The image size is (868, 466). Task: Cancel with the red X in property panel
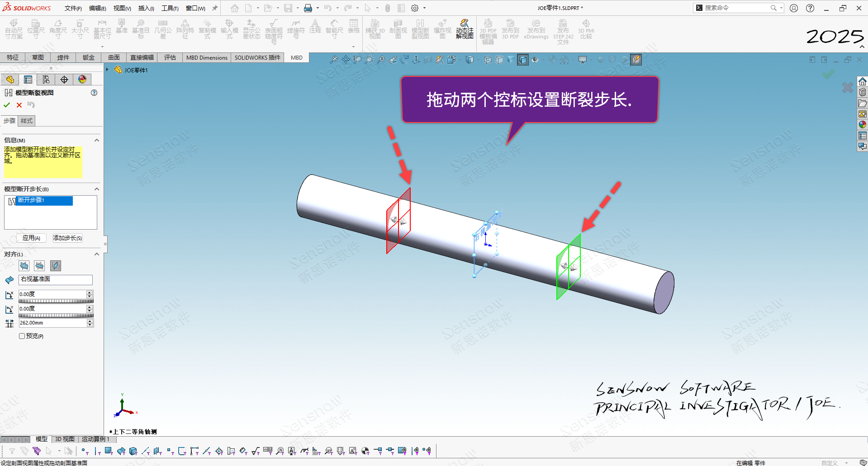pyautogui.click(x=19, y=105)
